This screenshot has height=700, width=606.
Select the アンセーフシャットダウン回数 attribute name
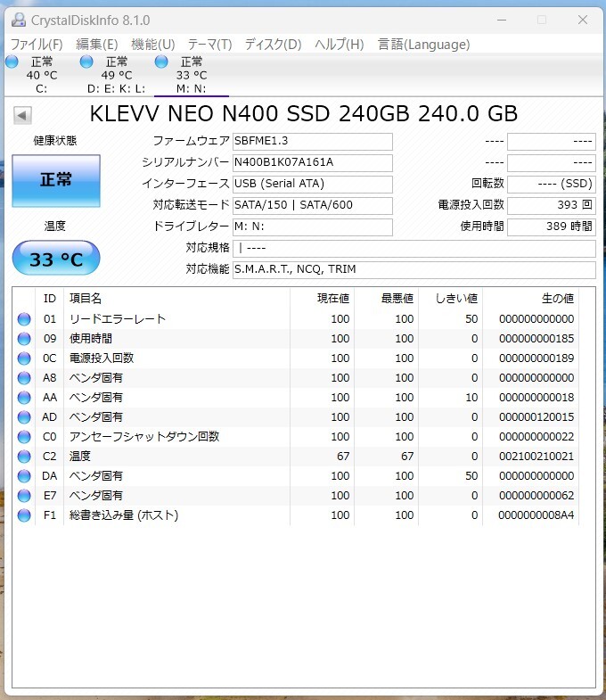pos(144,437)
